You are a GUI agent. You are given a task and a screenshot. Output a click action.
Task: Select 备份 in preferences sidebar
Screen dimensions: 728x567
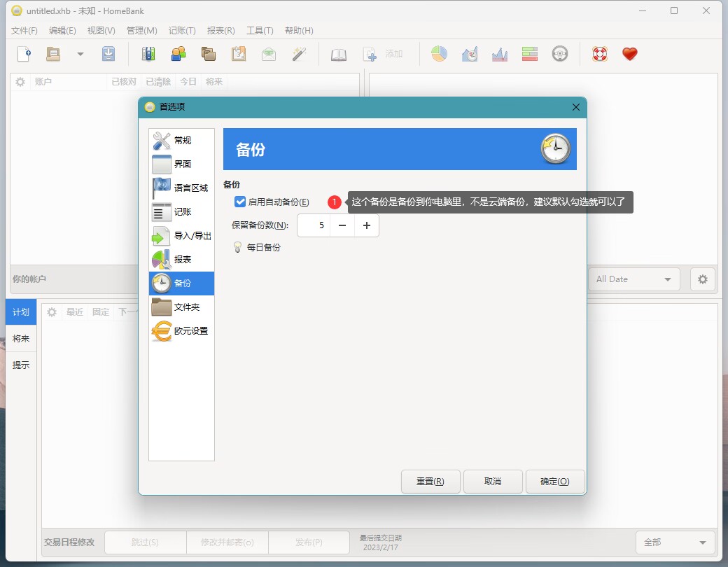(x=181, y=283)
